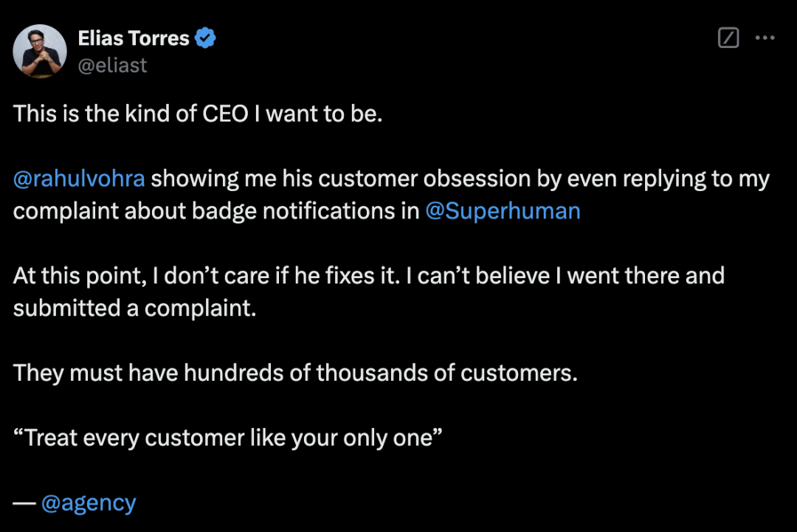Click "They must have hundreds of thousands" line
Screen dimensions: 797x532
click(x=295, y=373)
